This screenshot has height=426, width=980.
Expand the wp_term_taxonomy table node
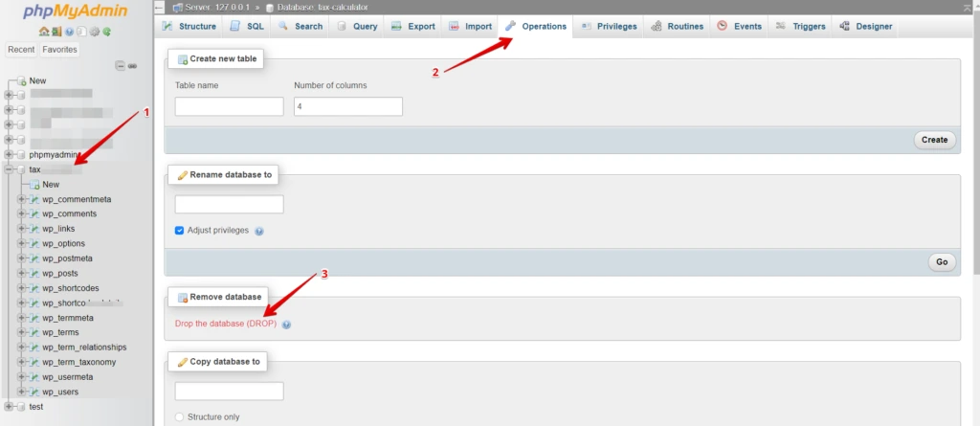[21, 362]
